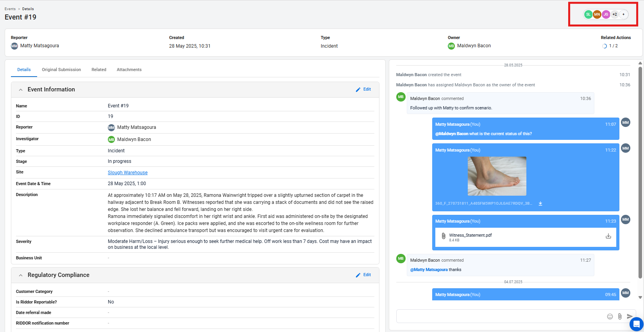Open the Slough Warehouse site link
This screenshot has height=332, width=644.
(x=128, y=173)
